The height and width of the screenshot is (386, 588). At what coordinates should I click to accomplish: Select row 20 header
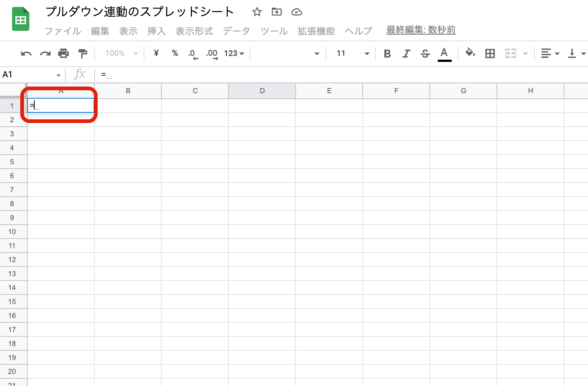coord(13,372)
